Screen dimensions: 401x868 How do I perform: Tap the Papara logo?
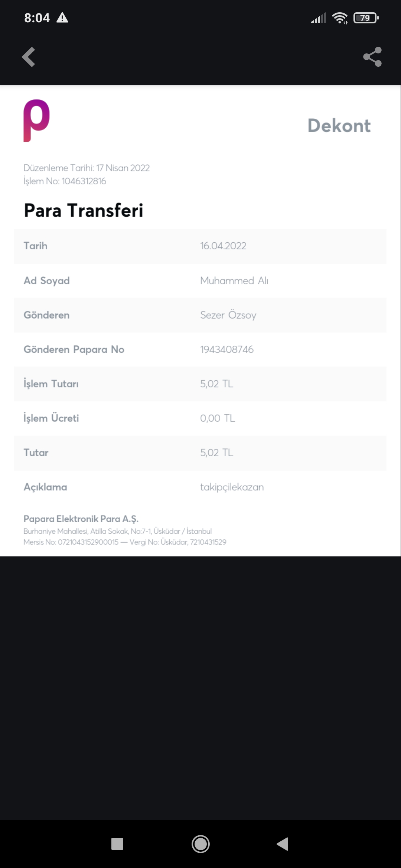pyautogui.click(x=36, y=121)
